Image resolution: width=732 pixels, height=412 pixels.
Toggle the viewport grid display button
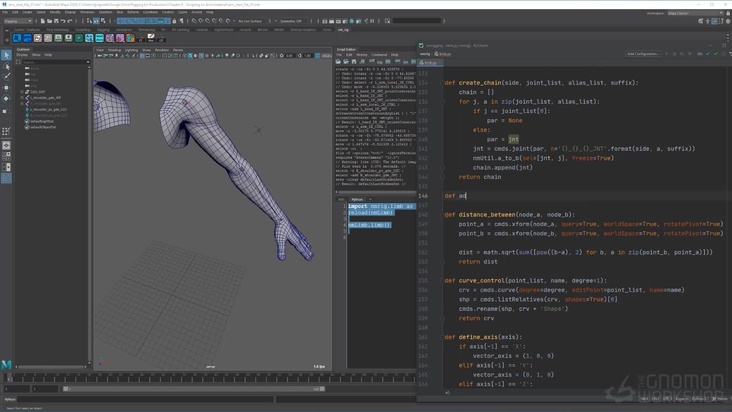coord(141,56)
